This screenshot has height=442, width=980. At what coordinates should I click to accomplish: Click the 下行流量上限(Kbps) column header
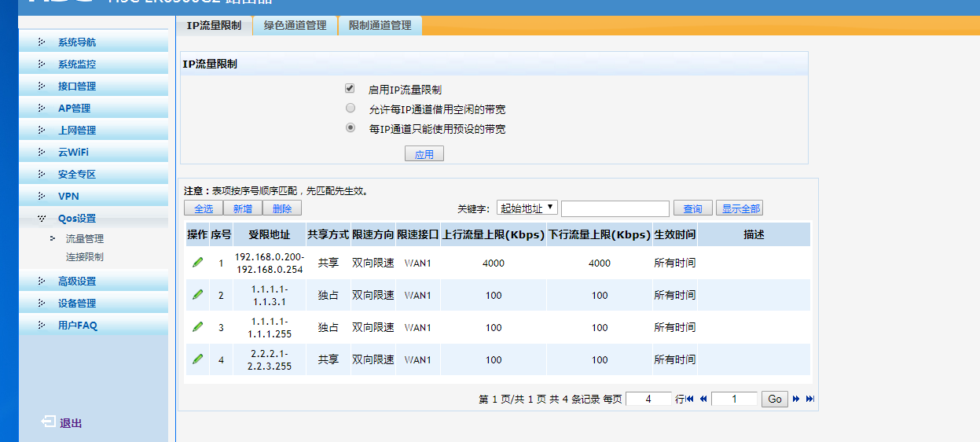click(x=600, y=234)
